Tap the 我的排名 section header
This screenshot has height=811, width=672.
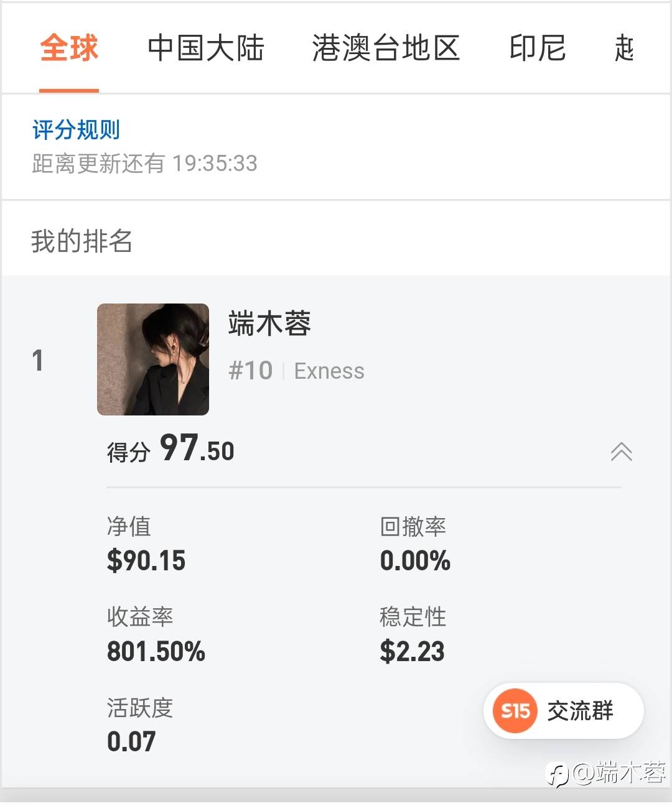tap(82, 241)
